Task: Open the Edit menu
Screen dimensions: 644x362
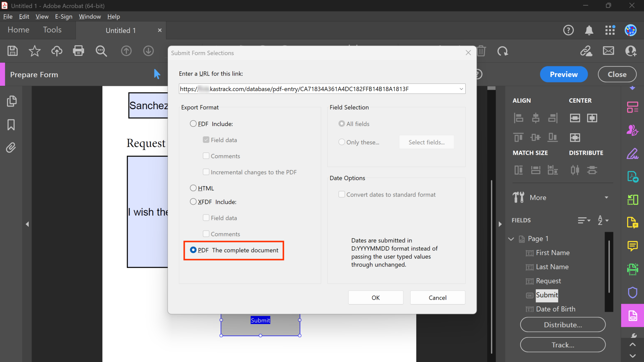Action: pos(24,16)
